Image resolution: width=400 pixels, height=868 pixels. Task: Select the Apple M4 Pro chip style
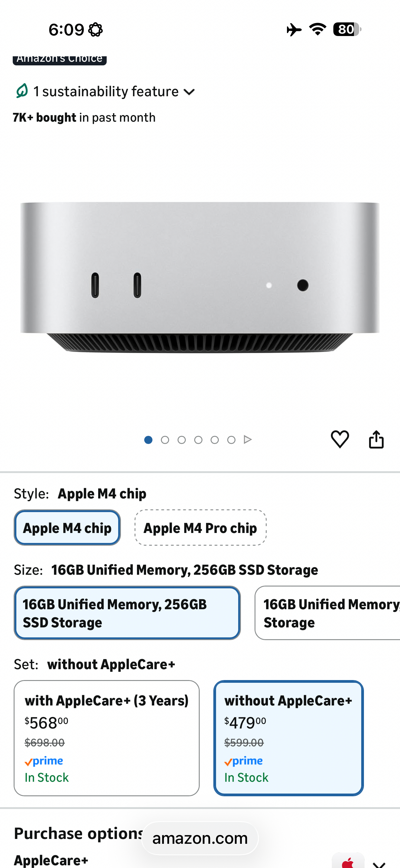(x=200, y=528)
